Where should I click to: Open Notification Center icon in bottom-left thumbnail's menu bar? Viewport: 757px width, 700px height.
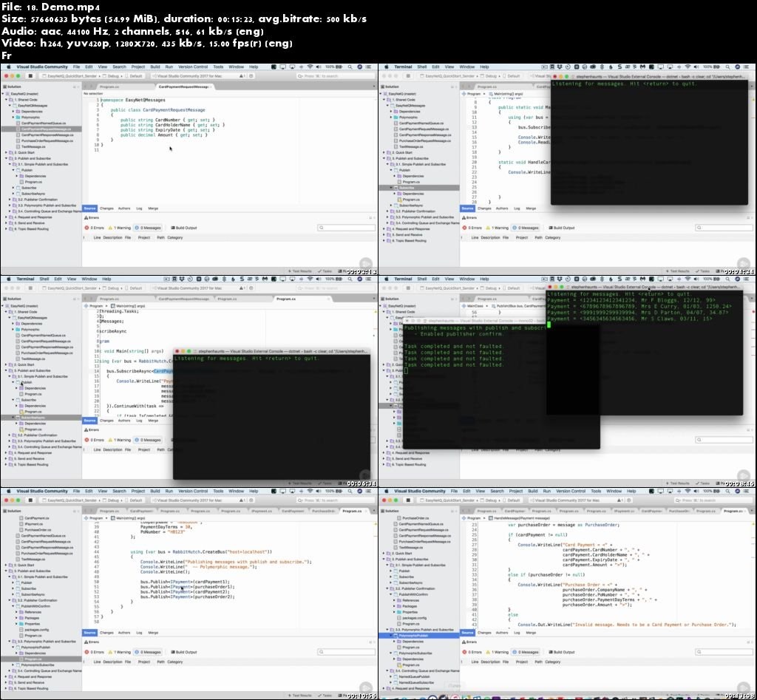tap(371, 491)
